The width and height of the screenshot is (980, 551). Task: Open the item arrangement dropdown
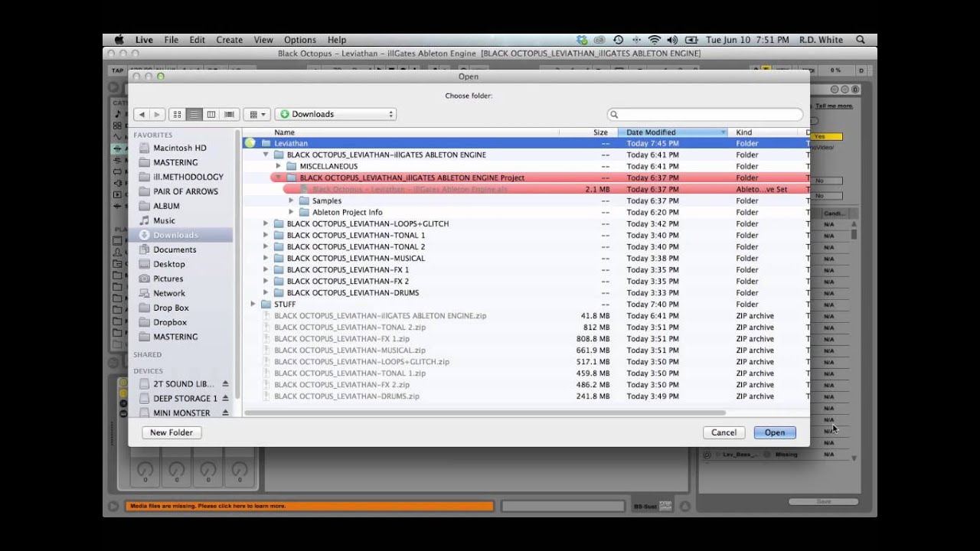(x=256, y=114)
